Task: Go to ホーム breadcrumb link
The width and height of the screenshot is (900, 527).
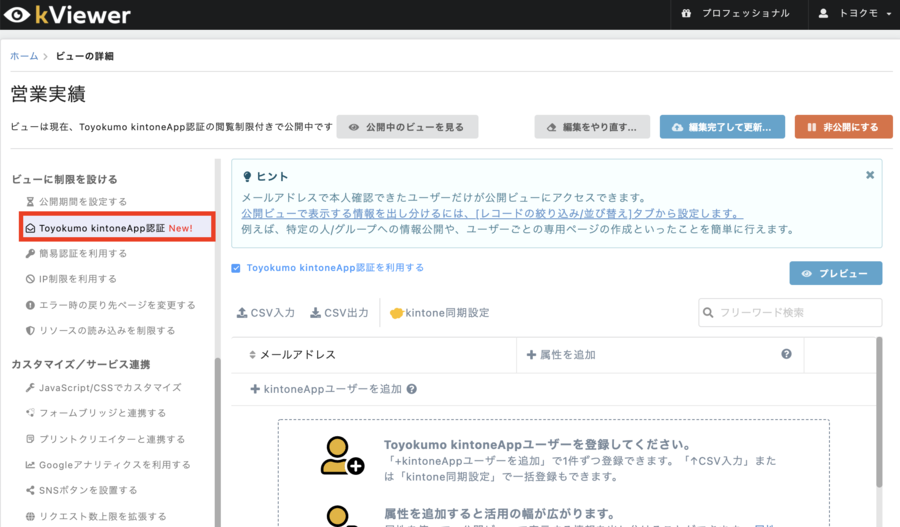Action: click(24, 56)
